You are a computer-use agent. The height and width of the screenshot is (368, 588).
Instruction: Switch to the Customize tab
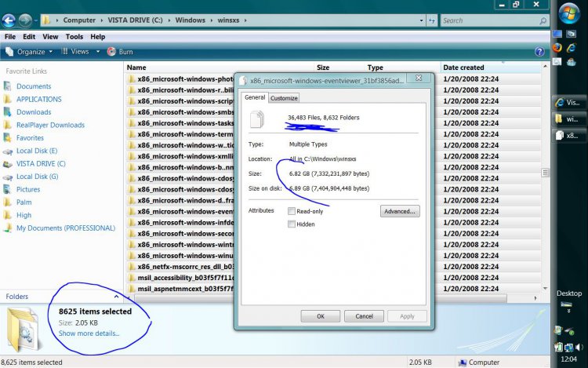(x=284, y=98)
